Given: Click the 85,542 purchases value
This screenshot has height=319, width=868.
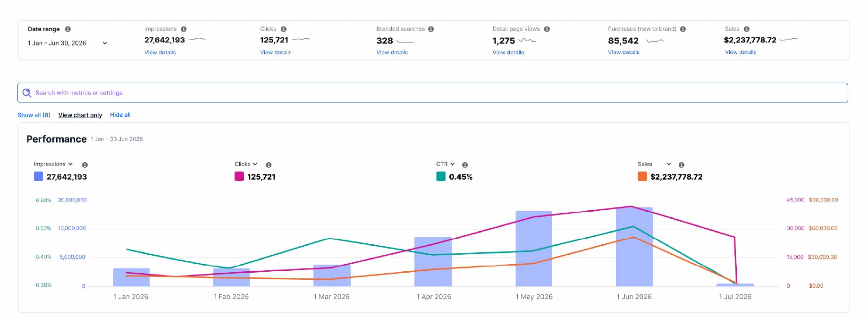Looking at the screenshot, I should [623, 41].
